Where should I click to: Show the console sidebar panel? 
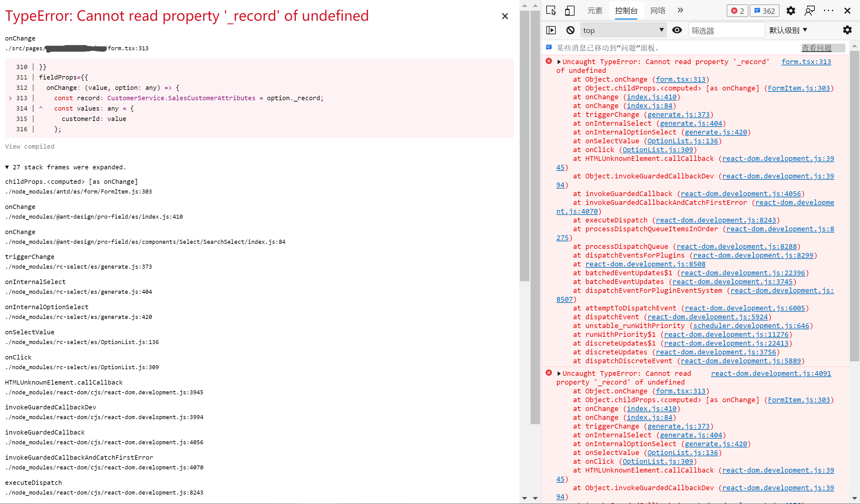click(x=551, y=30)
